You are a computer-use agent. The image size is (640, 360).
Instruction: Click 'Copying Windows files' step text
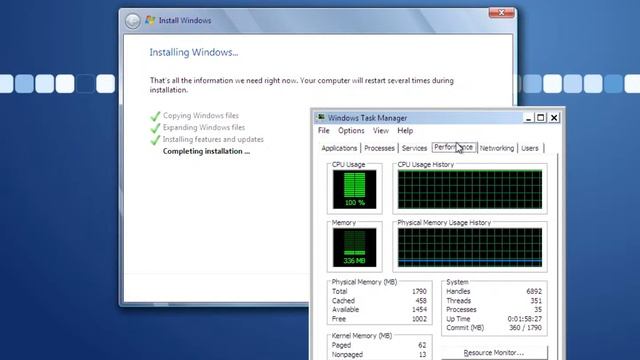pos(201,116)
